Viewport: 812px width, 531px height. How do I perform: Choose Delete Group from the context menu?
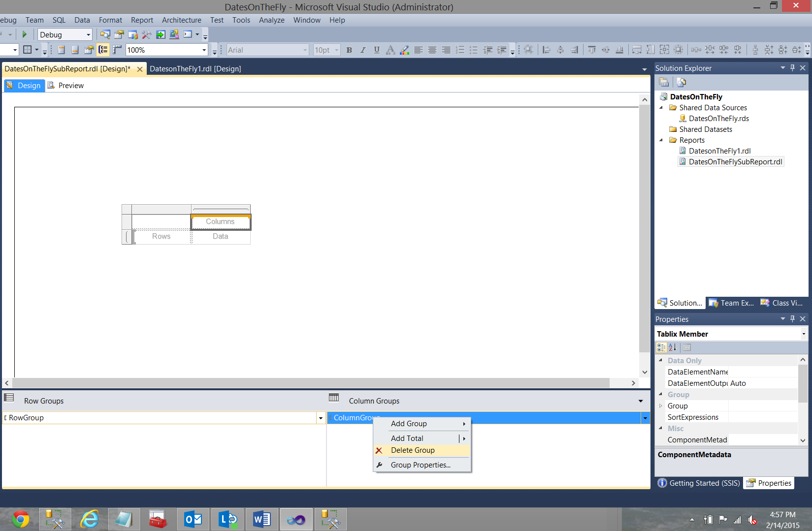422,450
